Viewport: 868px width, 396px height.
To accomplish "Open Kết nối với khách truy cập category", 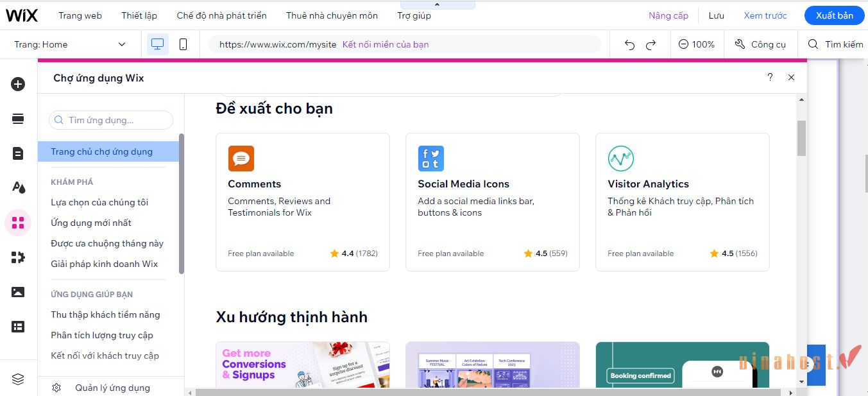I will click(x=105, y=356).
